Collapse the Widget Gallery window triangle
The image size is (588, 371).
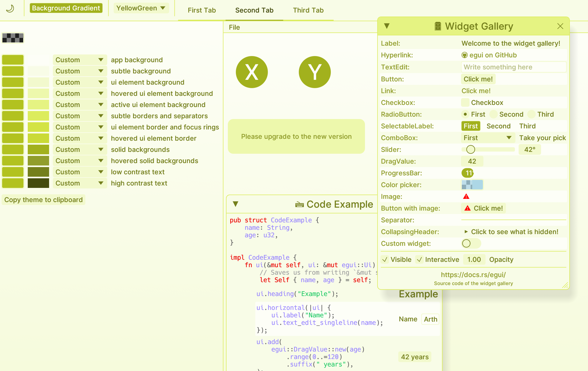point(387,26)
